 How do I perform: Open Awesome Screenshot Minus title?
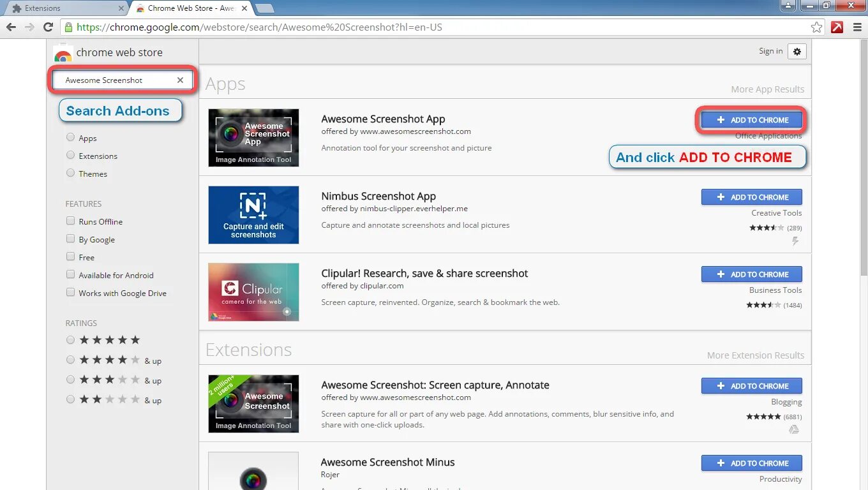pos(387,463)
